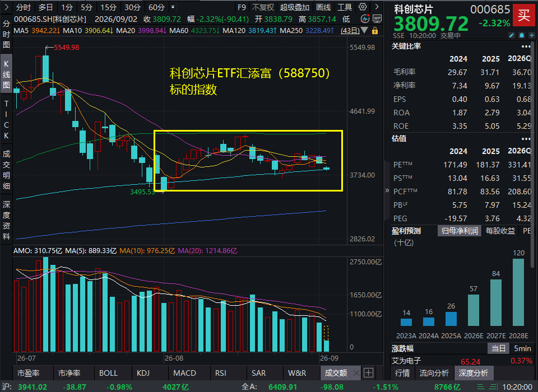Click the red 买 buy button
This screenshot has width=538, height=392.
click(x=523, y=16)
